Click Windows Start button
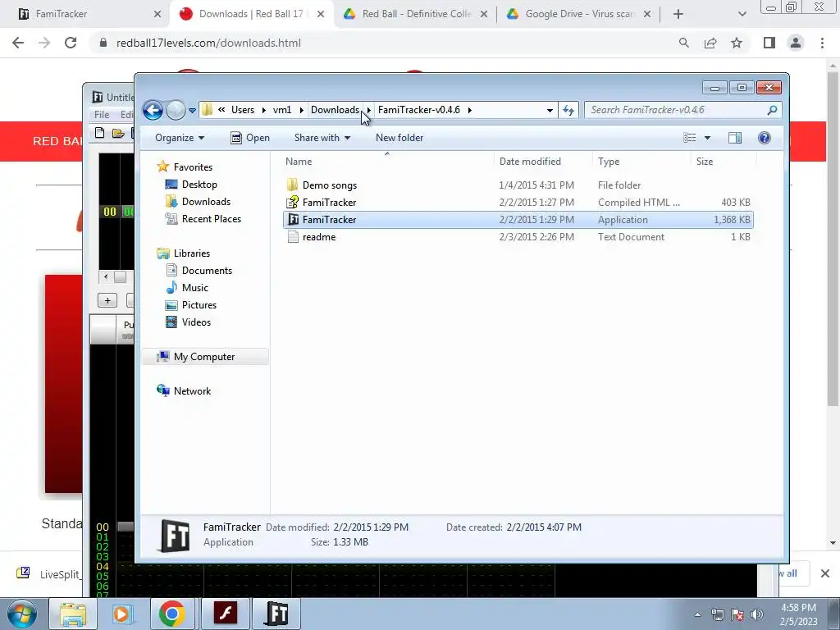Viewport: 840px width, 630px height. tap(21, 614)
